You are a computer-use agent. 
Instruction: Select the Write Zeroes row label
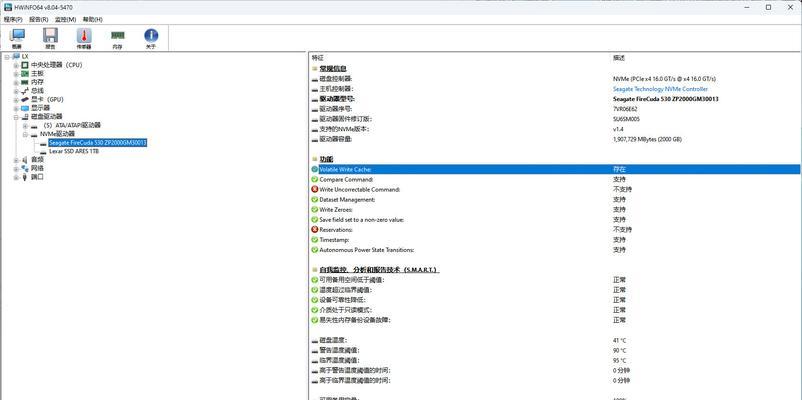[x=336, y=210]
